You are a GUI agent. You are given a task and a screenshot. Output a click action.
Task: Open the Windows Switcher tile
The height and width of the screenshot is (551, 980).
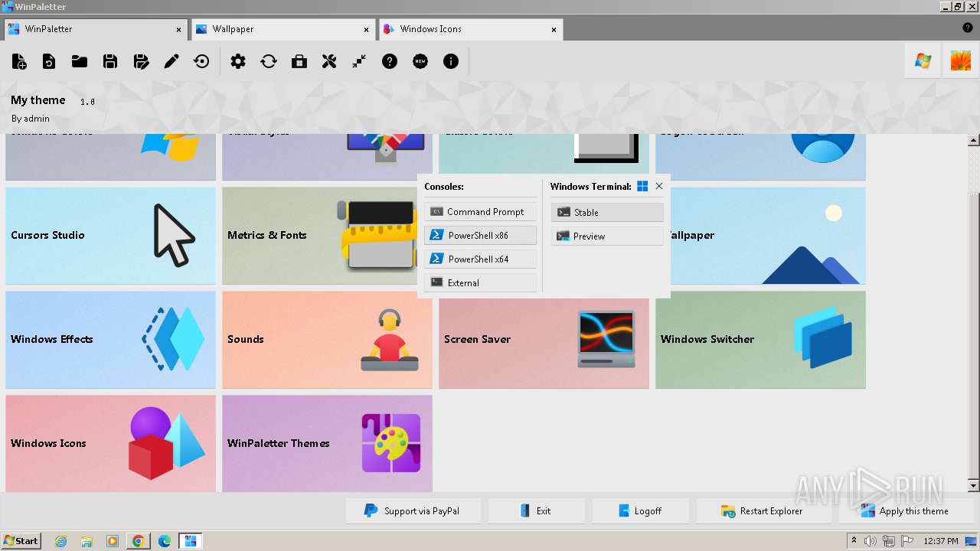pyautogui.click(x=760, y=339)
